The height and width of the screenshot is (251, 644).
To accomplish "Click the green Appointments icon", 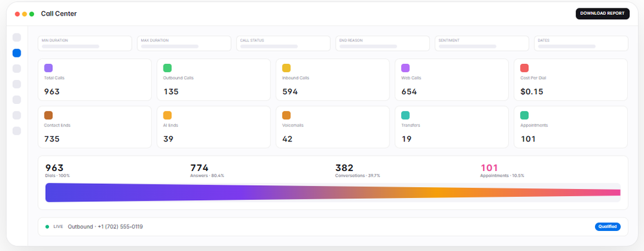I will coord(524,115).
